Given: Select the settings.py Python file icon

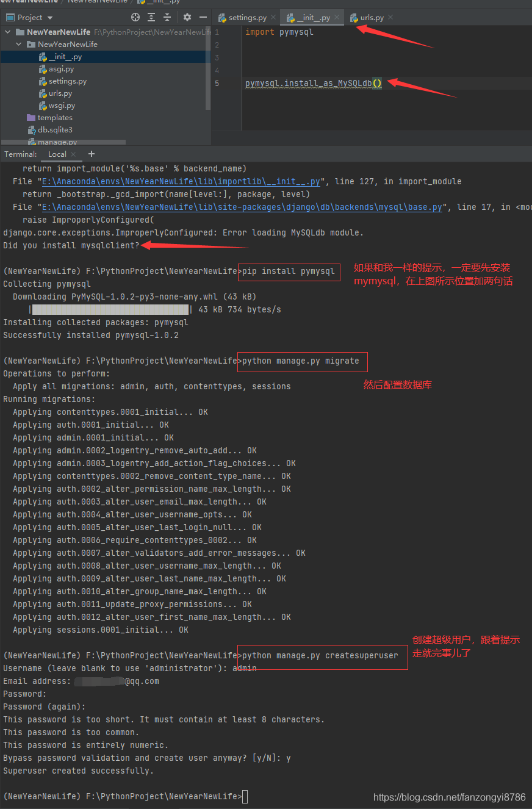Looking at the screenshot, I should [x=43, y=81].
